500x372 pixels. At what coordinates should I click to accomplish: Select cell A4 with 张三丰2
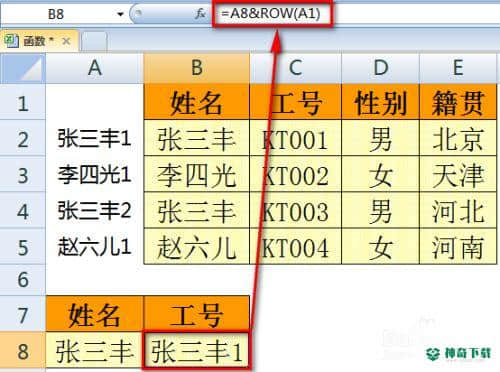(x=95, y=211)
